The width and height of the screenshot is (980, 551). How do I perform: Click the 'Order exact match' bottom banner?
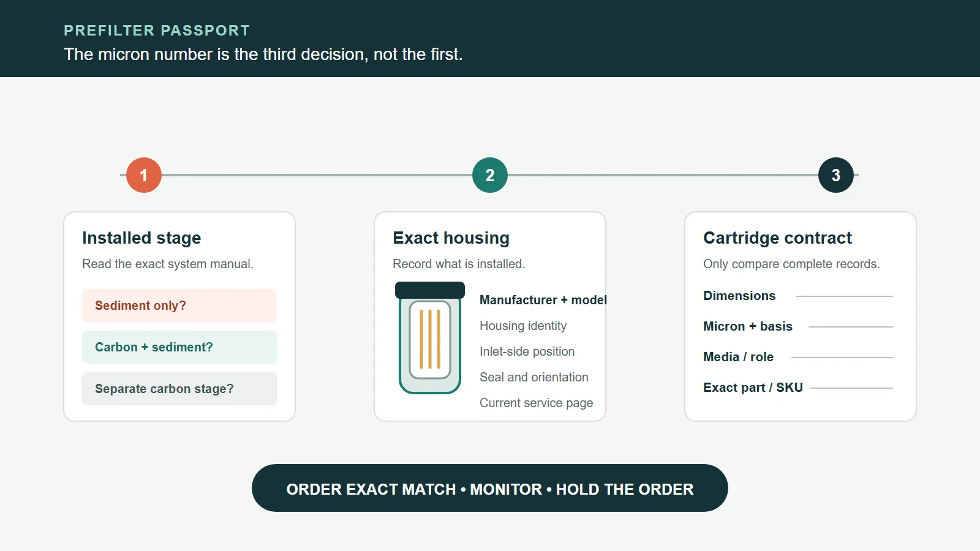click(x=490, y=488)
